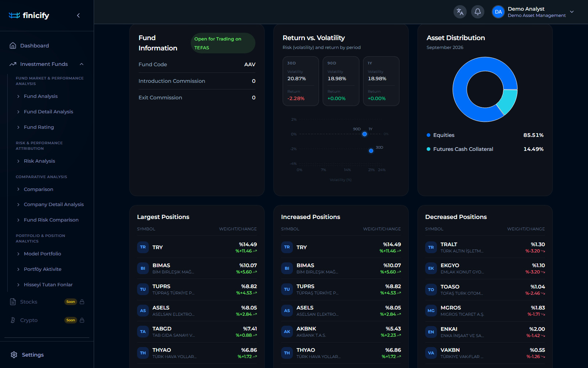The height and width of the screenshot is (368, 588).
Task: Click the lock icon next to Crypto
Action: (82, 320)
